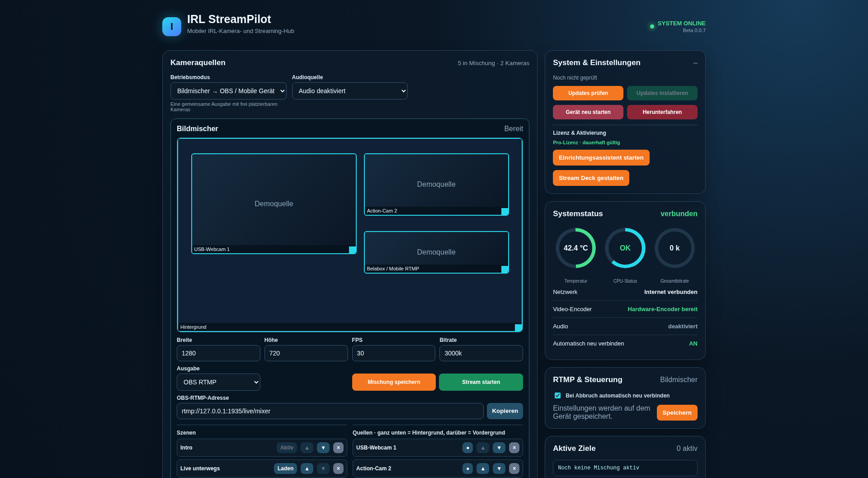Remove Action-Cam 2 source
Screen dimensions: 868x478
click(x=514, y=469)
